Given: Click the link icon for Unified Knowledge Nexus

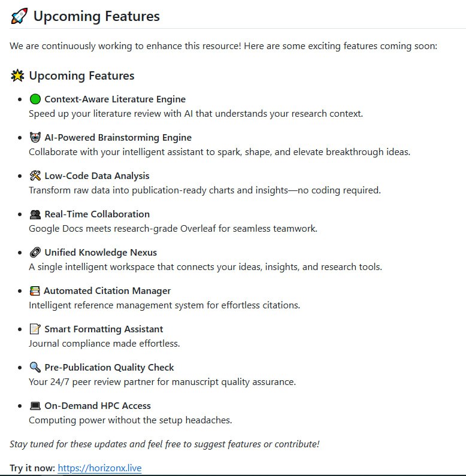Looking at the screenshot, I should coord(35,253).
